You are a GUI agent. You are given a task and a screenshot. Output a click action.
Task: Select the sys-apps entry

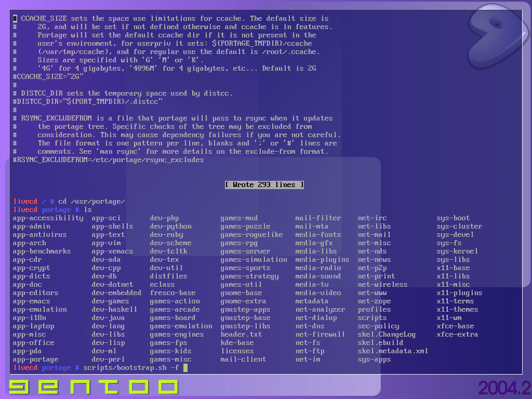coord(374,360)
